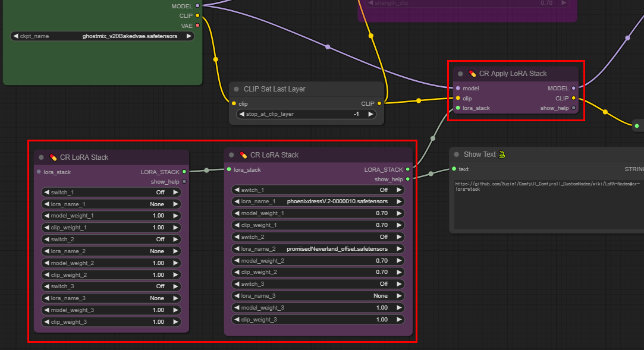Viewport: 644px width, 350px height.
Task: Toggle switch_3 on left CR LoRA Stack
Action: (x=111, y=286)
